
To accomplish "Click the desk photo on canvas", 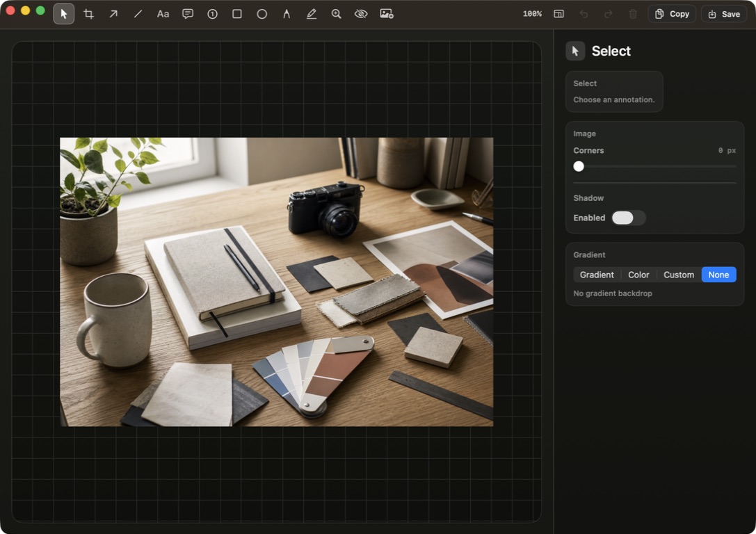I will (x=276, y=282).
